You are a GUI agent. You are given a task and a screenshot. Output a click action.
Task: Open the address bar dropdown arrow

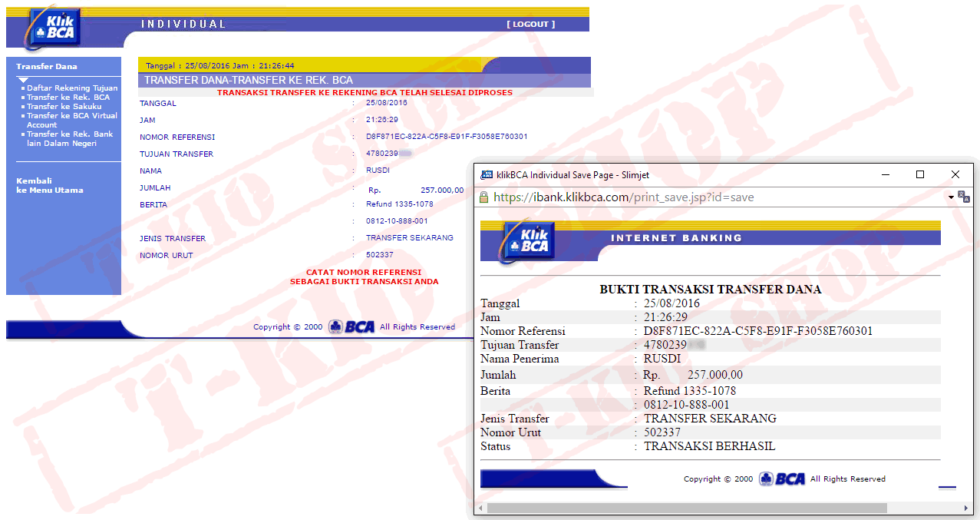951,197
